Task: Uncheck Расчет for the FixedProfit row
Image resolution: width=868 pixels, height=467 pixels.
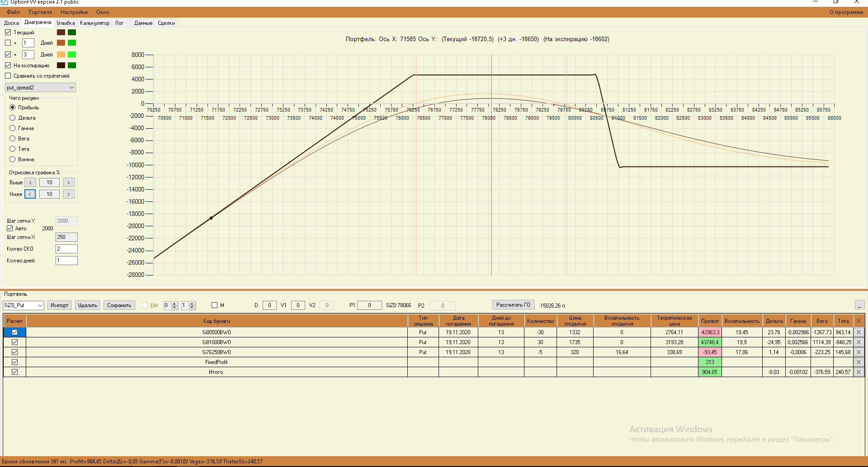Action: click(14, 362)
